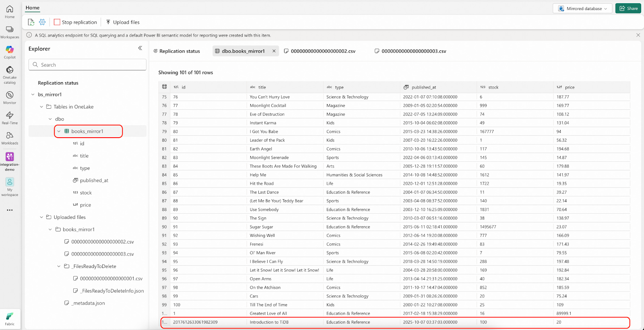Click the Fabric logo icon

[x=10, y=317]
